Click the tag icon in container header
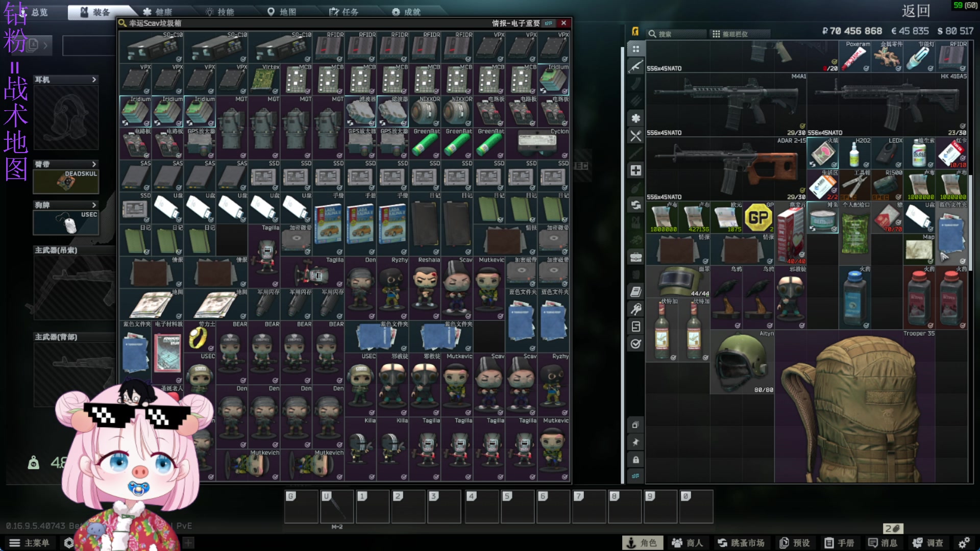This screenshot has width=980, height=551. click(548, 23)
